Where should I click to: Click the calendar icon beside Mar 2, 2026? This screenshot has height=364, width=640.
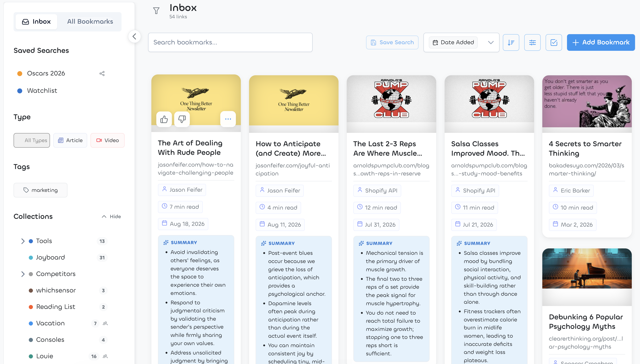click(x=555, y=224)
